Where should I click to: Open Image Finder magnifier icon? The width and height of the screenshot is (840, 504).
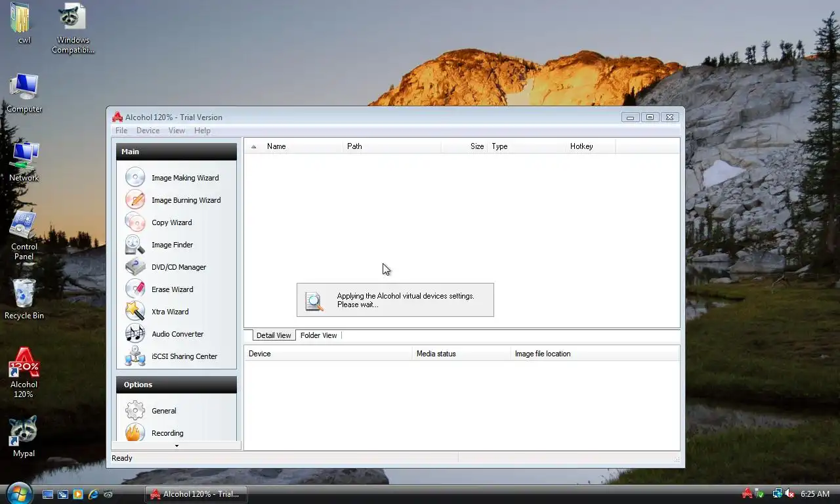coord(135,245)
